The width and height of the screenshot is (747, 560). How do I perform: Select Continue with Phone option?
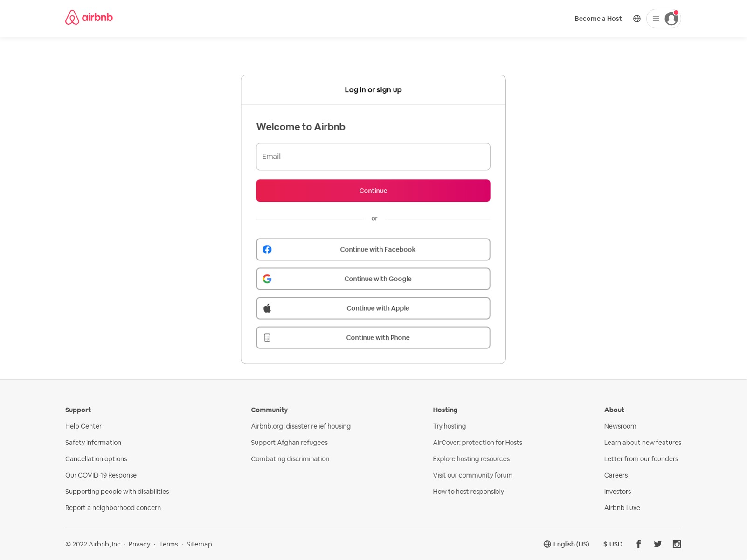pyautogui.click(x=373, y=338)
